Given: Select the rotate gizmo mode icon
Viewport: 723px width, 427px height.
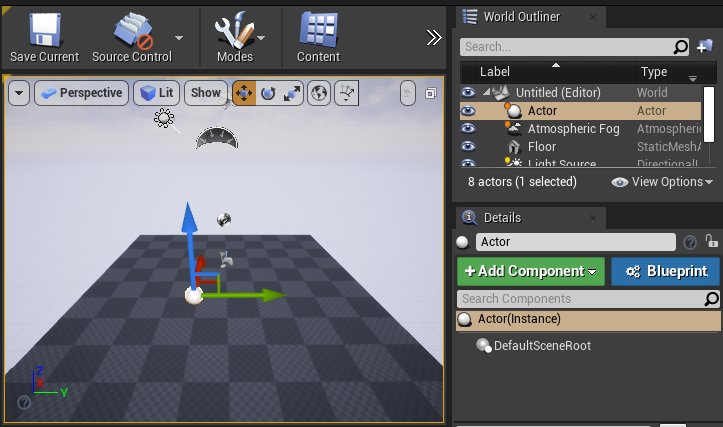Looking at the screenshot, I should pyautogui.click(x=268, y=93).
